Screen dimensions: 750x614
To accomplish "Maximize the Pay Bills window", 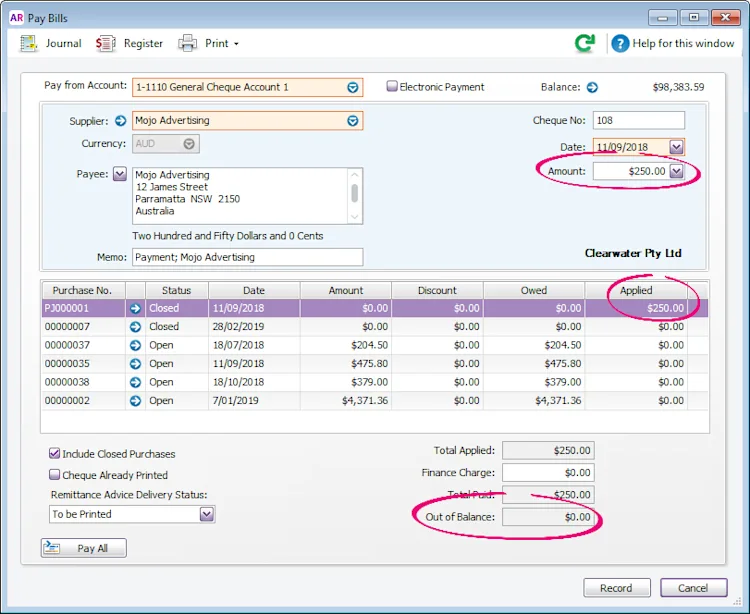I will (x=694, y=18).
